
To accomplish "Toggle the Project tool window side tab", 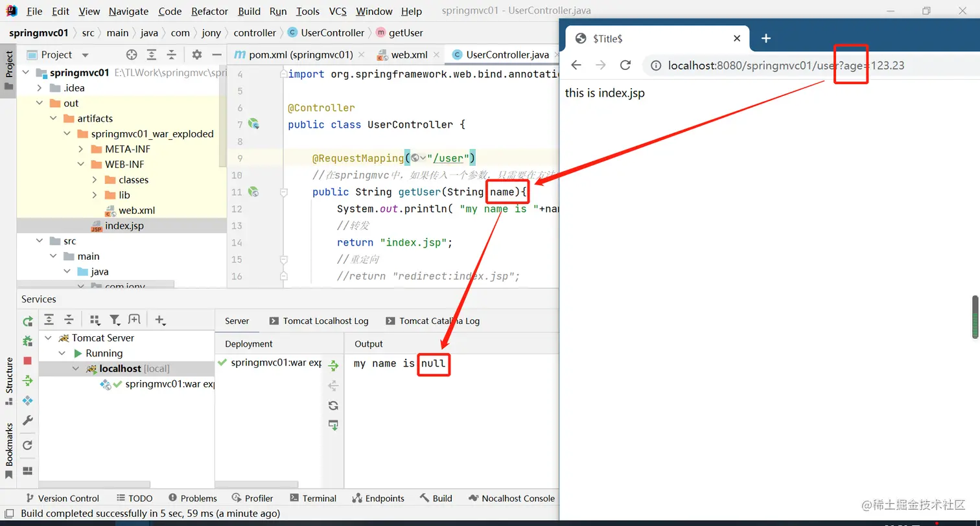I will [8, 71].
